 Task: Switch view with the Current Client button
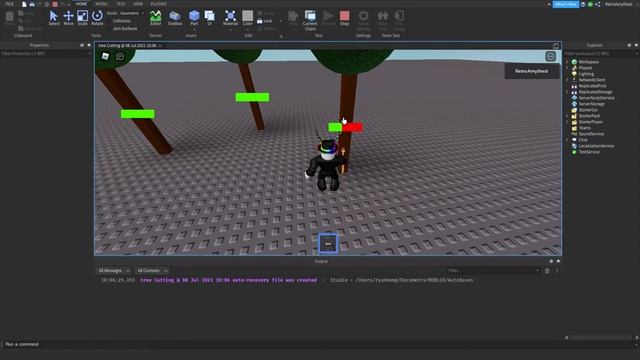[x=310, y=20]
